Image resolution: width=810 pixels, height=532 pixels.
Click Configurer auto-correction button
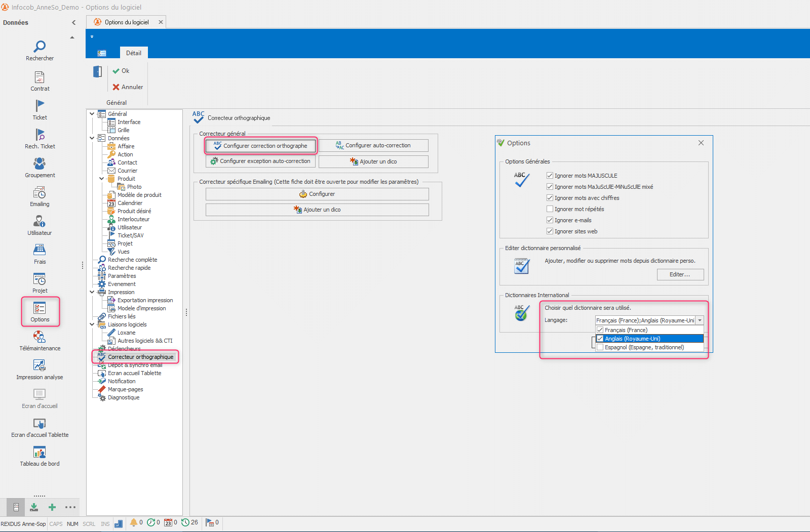coord(373,146)
